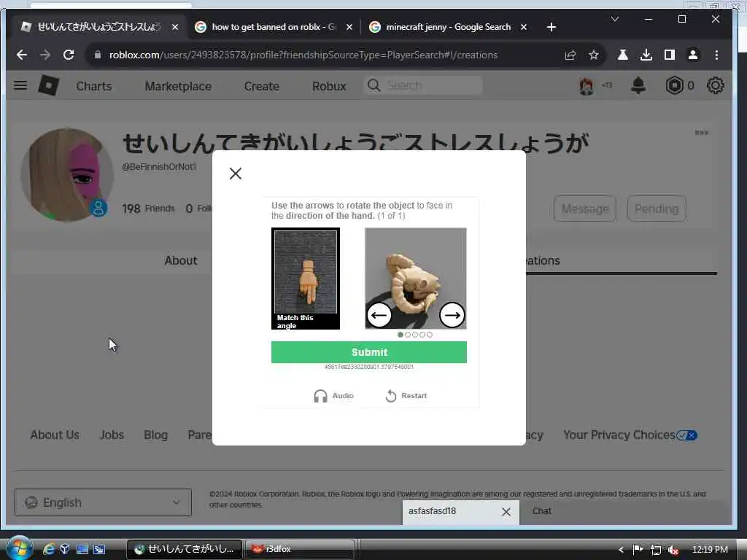Open Blog footer link
Screen dimensions: 747x560
coord(156,435)
